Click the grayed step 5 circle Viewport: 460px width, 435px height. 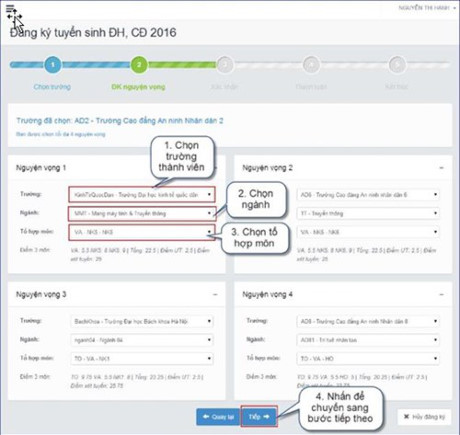click(397, 64)
